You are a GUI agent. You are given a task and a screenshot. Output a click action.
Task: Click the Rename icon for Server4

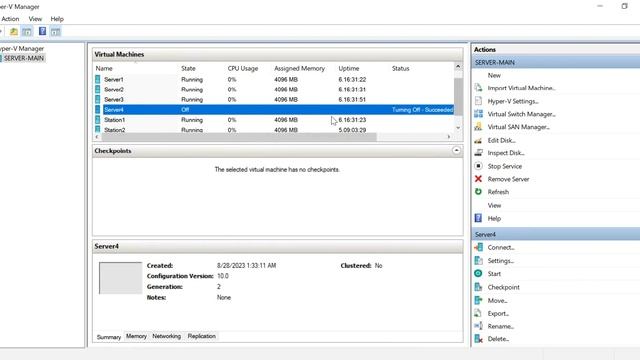[x=478, y=326]
